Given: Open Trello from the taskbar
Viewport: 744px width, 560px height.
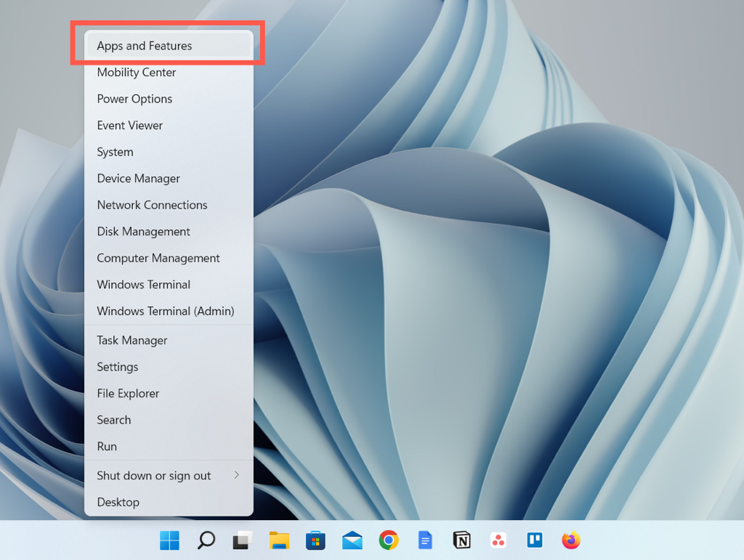Looking at the screenshot, I should (535, 540).
